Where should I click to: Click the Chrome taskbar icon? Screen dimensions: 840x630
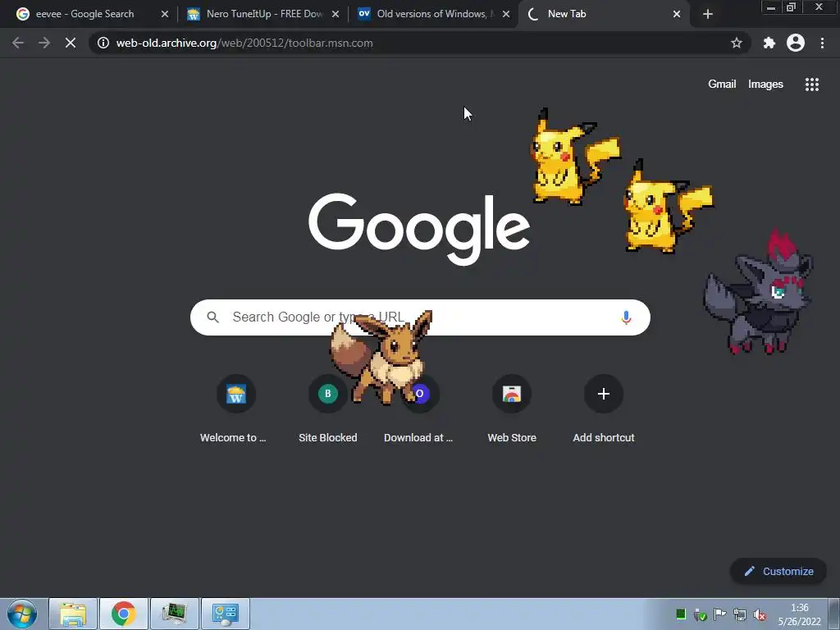coord(124,614)
